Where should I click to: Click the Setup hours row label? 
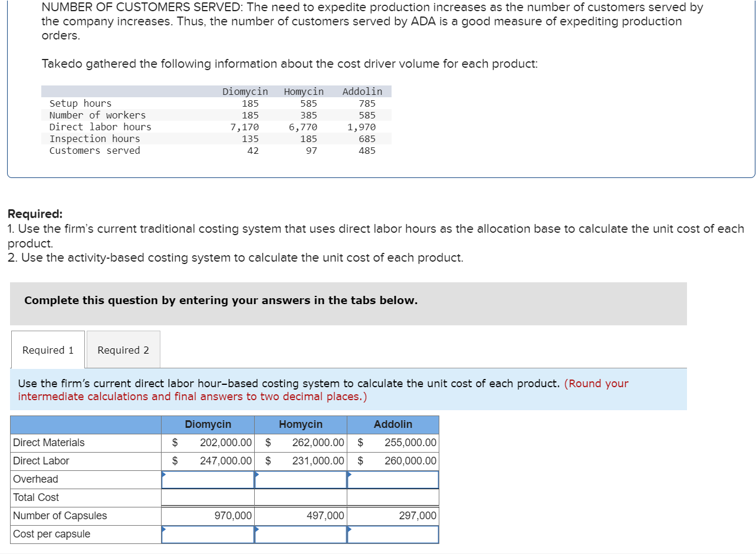tap(80, 104)
